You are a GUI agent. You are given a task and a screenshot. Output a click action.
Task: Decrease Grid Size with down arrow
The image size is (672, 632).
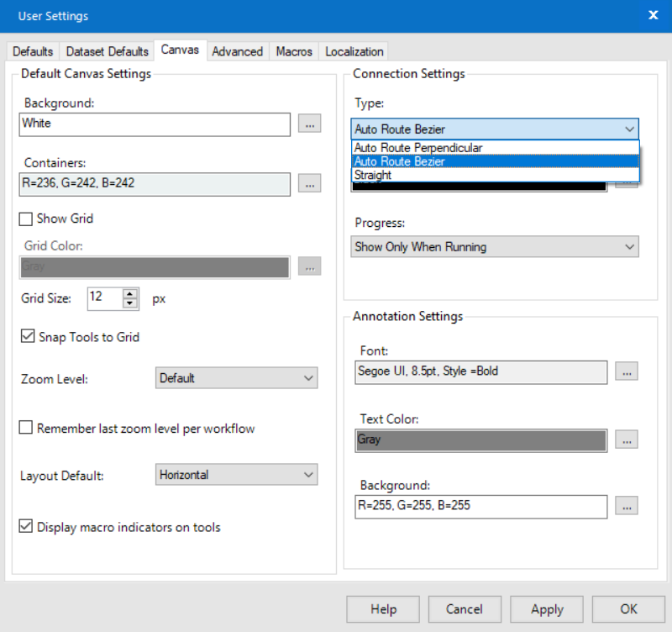[130, 303]
